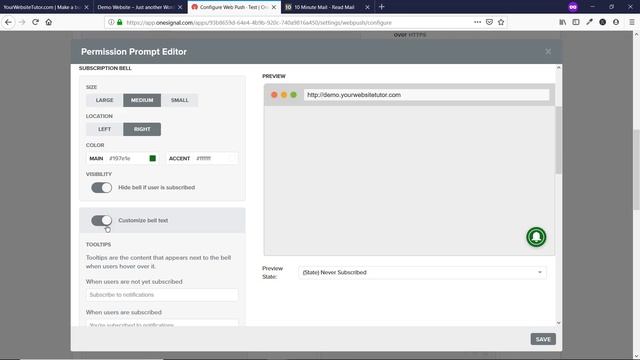Toggle Hide bell if user is subscribed

click(x=102, y=187)
